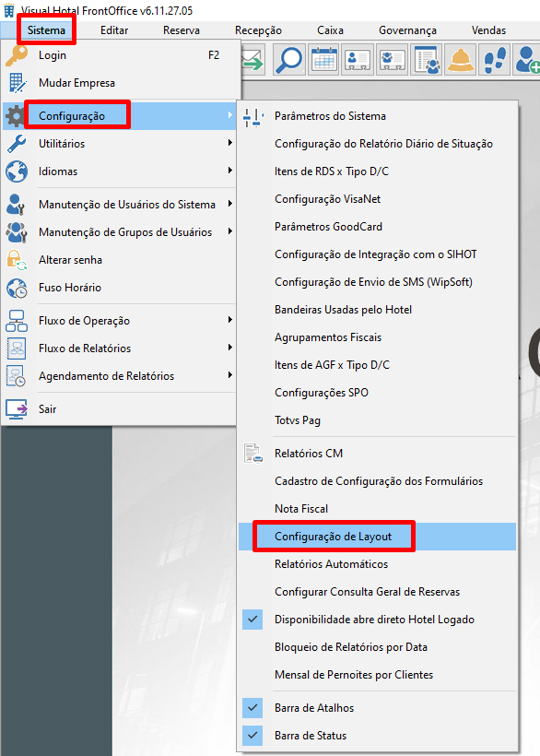540x756 pixels.
Task: Select Configuração de Integração com o SIHOT
Action: [377, 254]
